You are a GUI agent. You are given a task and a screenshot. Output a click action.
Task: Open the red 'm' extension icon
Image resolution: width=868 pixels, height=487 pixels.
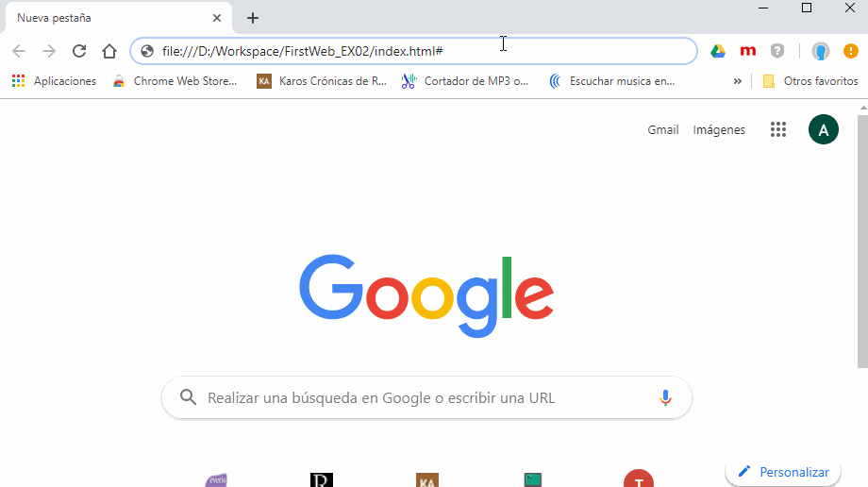point(748,51)
